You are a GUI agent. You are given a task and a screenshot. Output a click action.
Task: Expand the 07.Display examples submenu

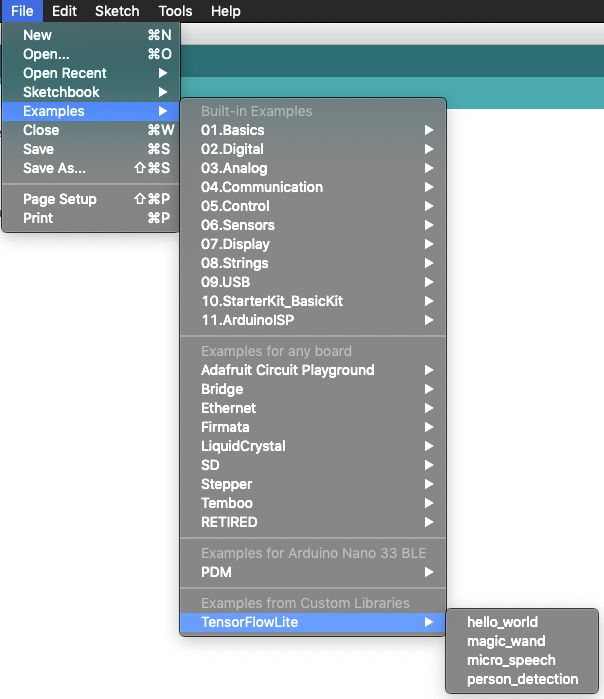click(x=313, y=244)
